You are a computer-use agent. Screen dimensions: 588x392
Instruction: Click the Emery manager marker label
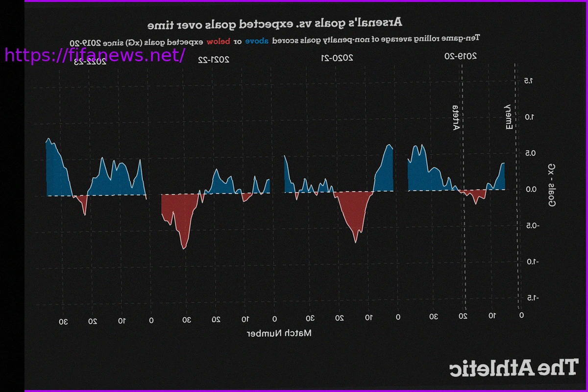pos(509,117)
